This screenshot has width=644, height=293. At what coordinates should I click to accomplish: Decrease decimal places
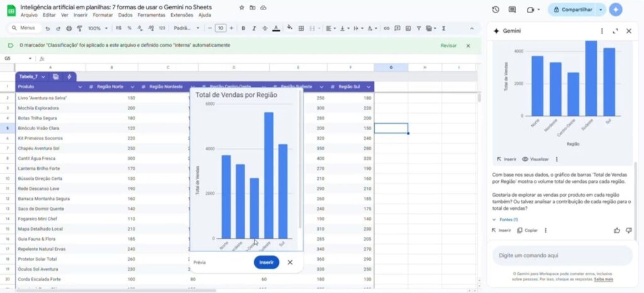pyautogui.click(x=140, y=28)
